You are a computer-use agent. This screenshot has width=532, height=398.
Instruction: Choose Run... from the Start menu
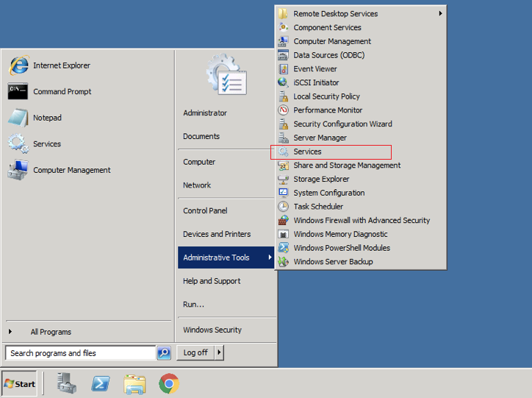[193, 305]
